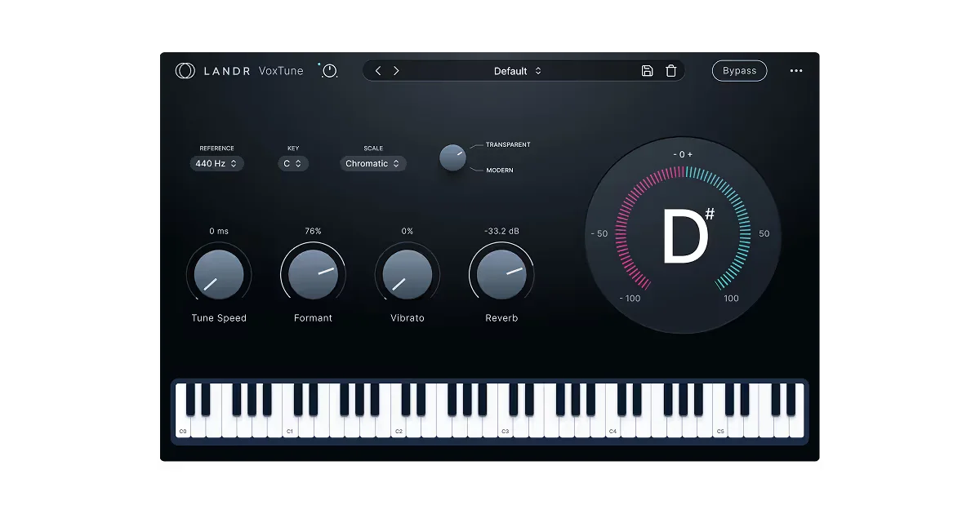Click the C0 key on the keyboard
This screenshot has width=980, height=514.
point(183,424)
